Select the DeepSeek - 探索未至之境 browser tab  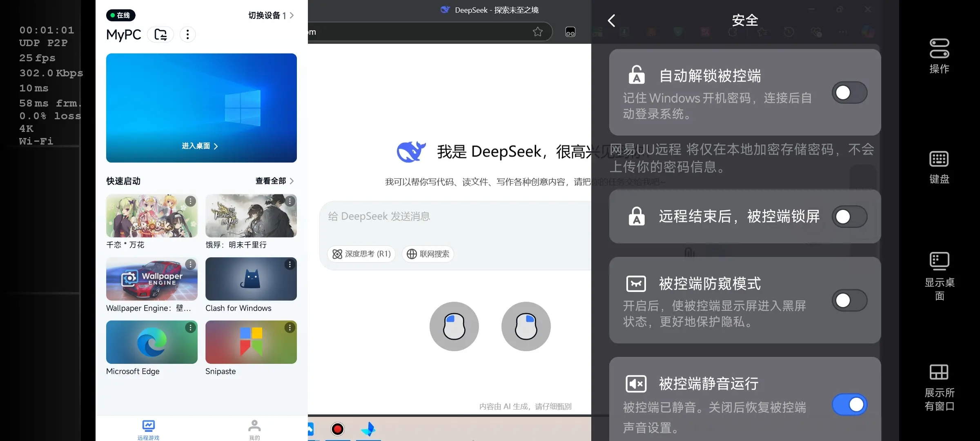coord(490,10)
